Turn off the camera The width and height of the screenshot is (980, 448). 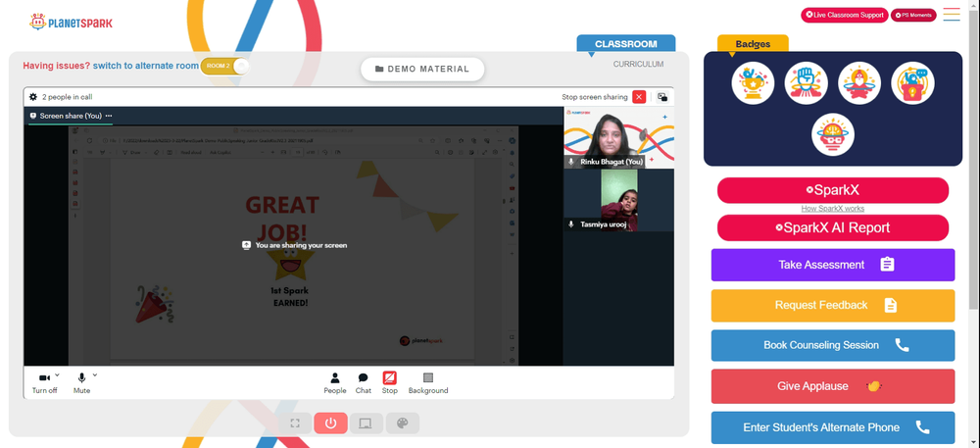click(x=44, y=382)
